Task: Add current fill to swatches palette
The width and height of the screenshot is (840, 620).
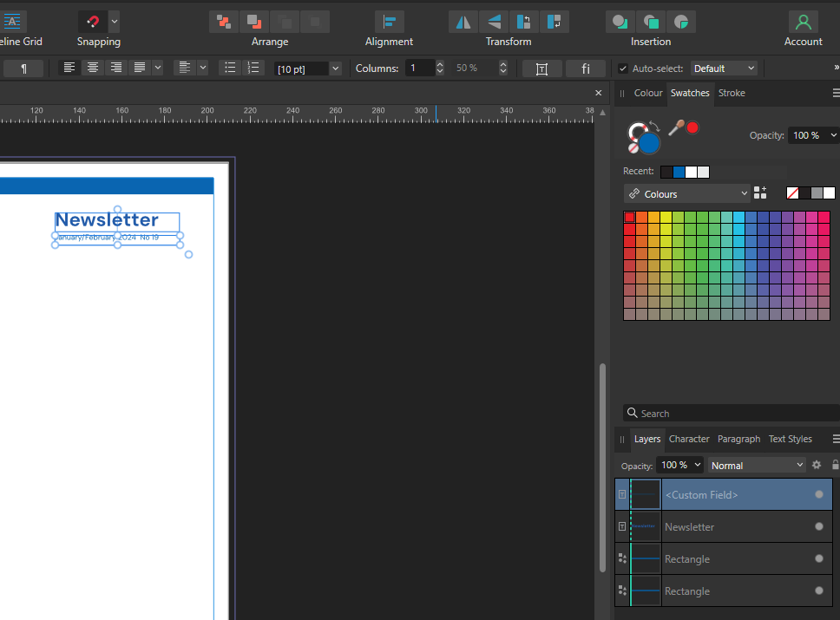Action: (x=760, y=193)
